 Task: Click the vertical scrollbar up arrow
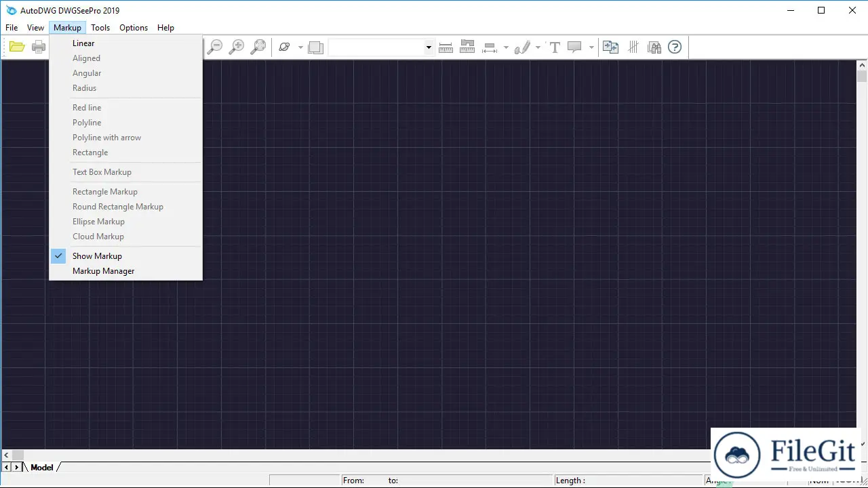(x=862, y=66)
